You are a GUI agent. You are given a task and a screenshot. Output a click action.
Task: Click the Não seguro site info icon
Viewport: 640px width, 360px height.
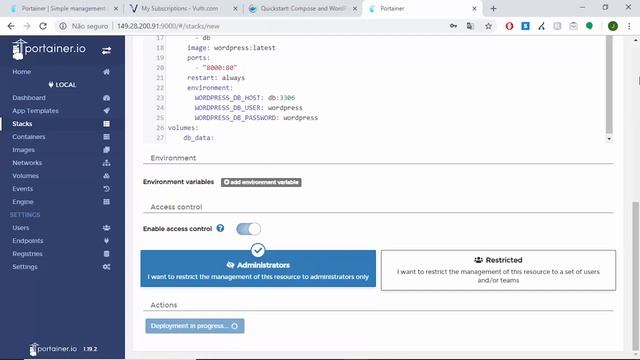pyautogui.click(x=63, y=26)
